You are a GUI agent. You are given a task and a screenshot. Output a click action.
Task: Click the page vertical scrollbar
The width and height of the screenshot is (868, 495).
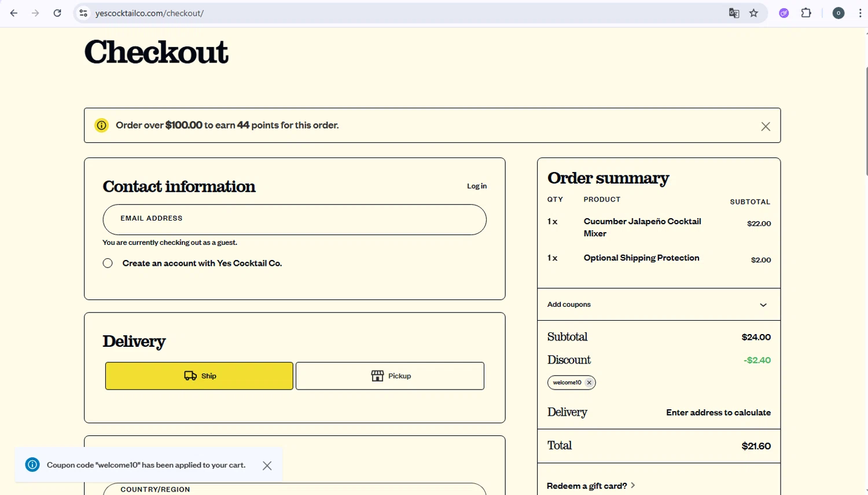(866, 122)
